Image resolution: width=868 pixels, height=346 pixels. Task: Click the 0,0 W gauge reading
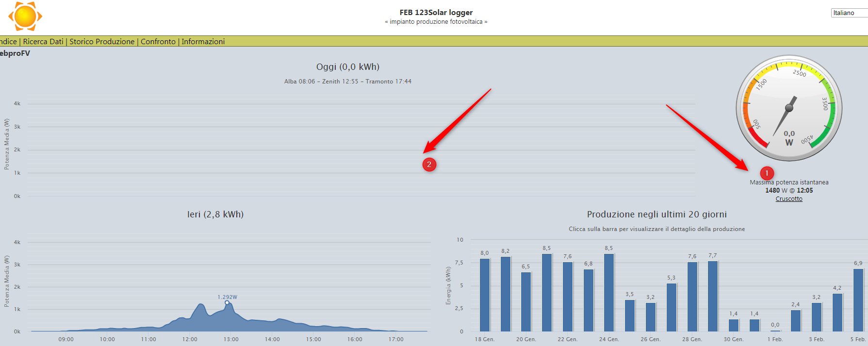click(789, 138)
